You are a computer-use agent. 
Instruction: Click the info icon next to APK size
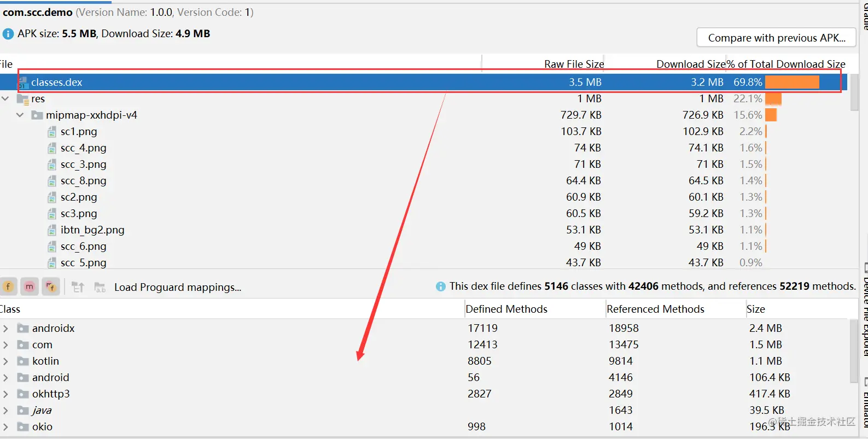8,34
